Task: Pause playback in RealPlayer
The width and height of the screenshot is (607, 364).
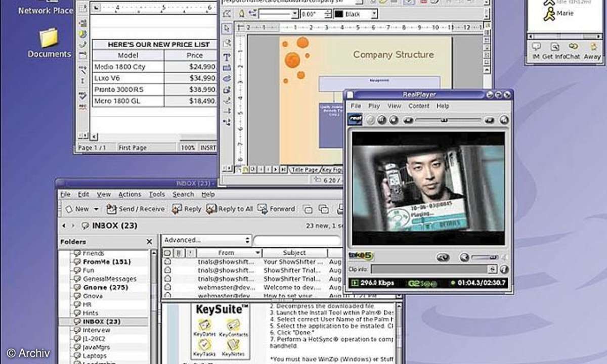Action: pos(382,120)
